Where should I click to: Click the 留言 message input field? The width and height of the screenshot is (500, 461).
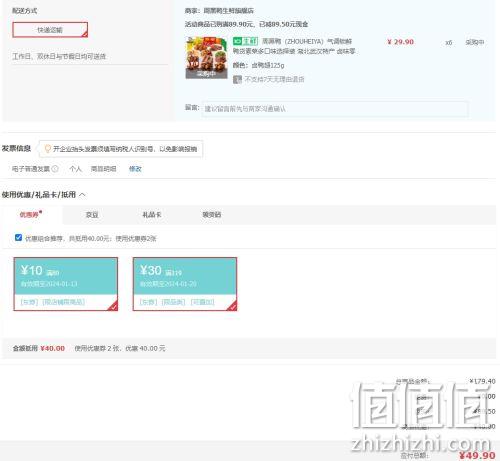point(335,109)
